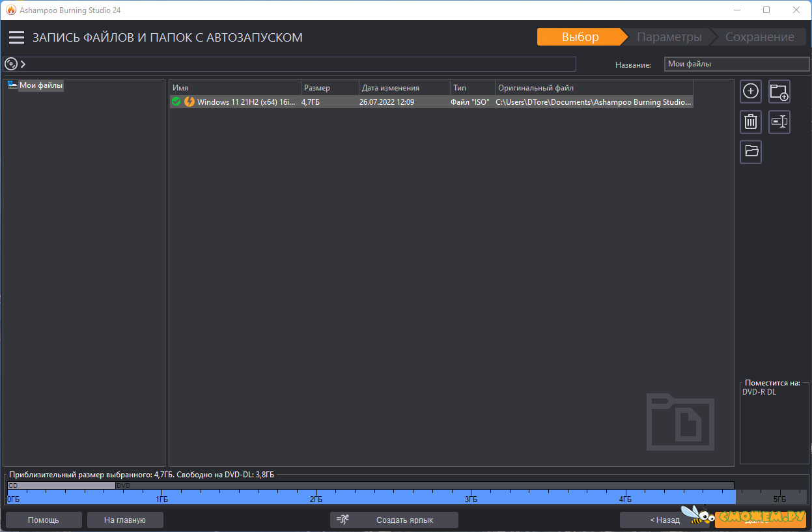Click the add files plus icon
The image size is (812, 532).
(751, 92)
